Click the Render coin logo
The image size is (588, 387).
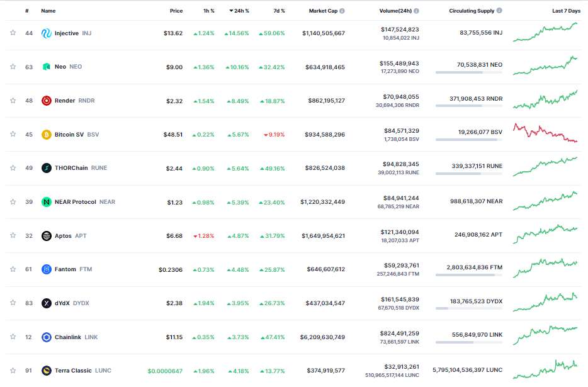[46, 101]
